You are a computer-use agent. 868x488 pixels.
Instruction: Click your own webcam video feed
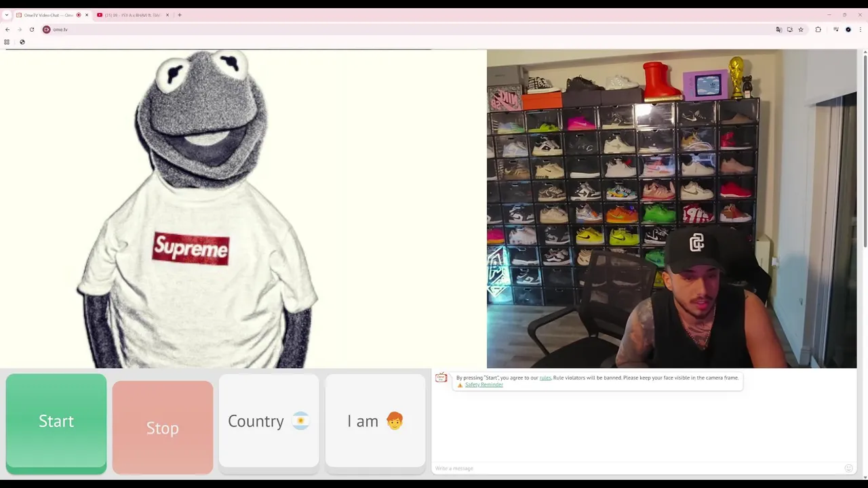(671, 209)
